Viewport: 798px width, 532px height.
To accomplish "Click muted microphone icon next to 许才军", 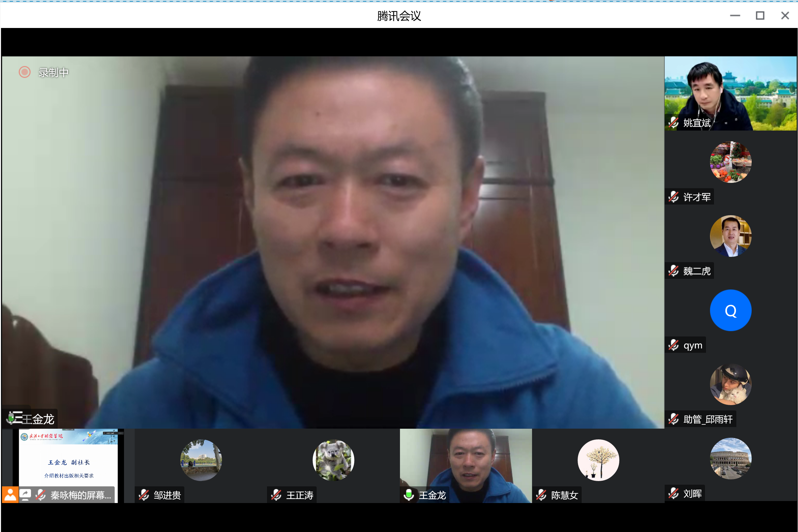I will point(673,197).
